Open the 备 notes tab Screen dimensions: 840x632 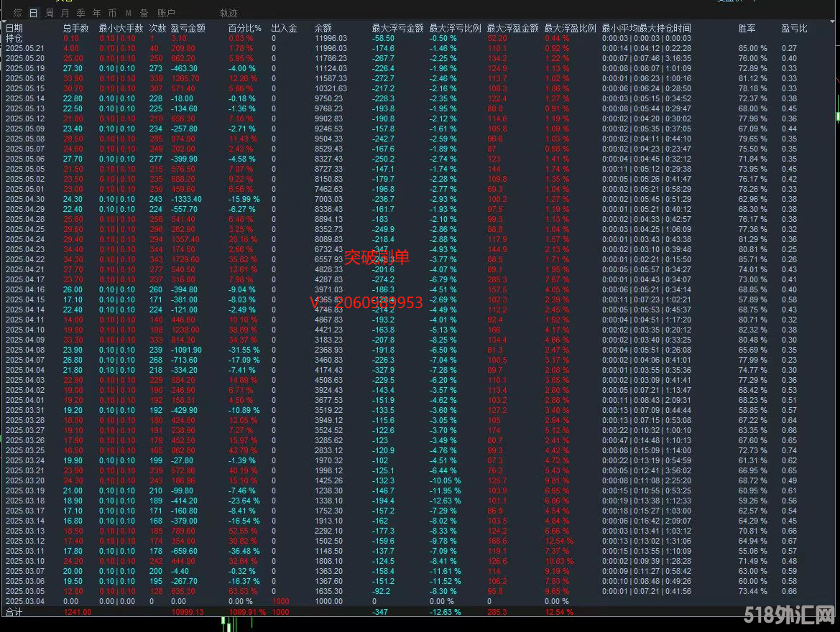pos(144,13)
